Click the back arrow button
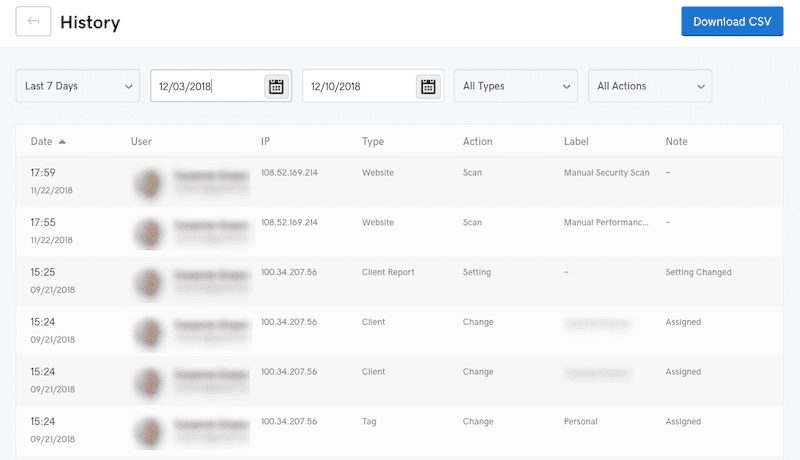This screenshot has height=460, width=800. pos(33,21)
